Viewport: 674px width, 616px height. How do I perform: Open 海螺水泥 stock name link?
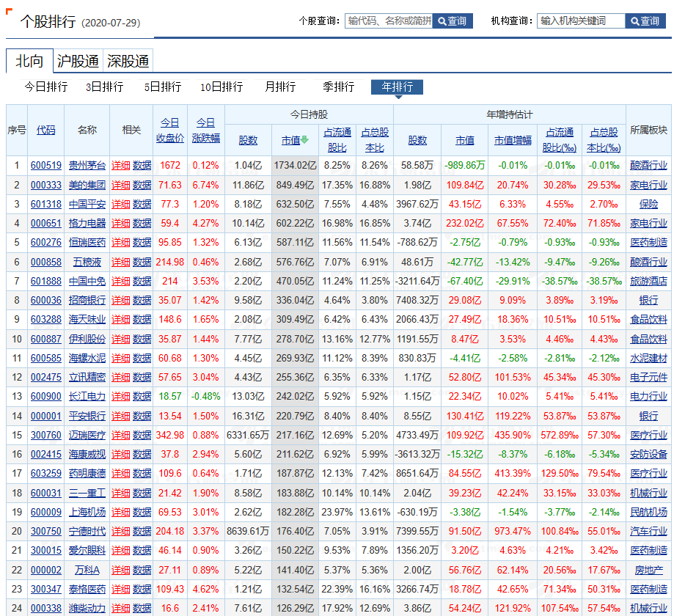87,358
